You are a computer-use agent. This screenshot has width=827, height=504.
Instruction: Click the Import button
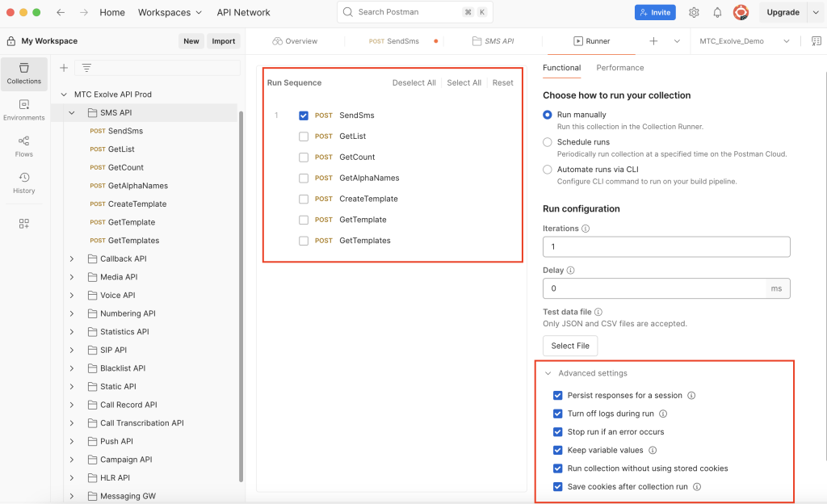click(224, 41)
